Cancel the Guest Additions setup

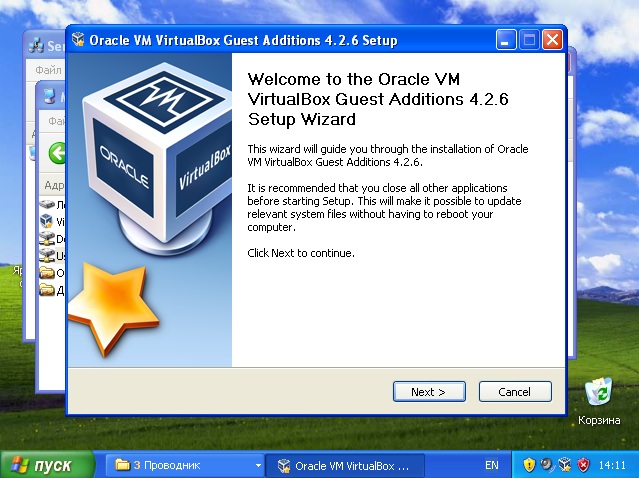point(515,392)
